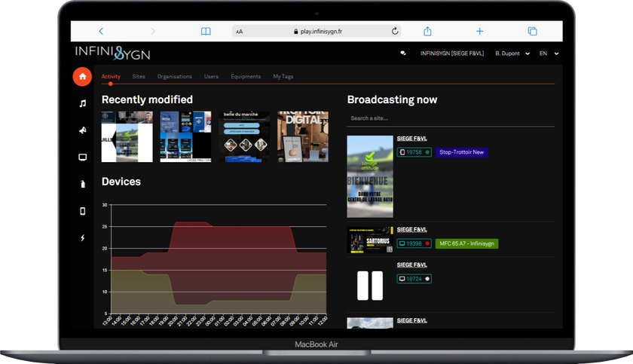The image size is (633, 364).
Task: Open the megaphone announcements icon in sidebar
Action: click(83, 130)
